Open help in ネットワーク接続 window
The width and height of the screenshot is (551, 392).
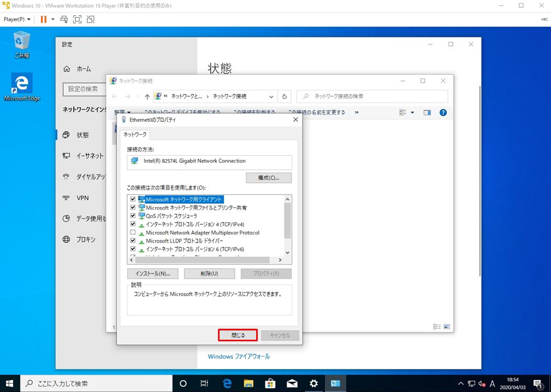443,113
